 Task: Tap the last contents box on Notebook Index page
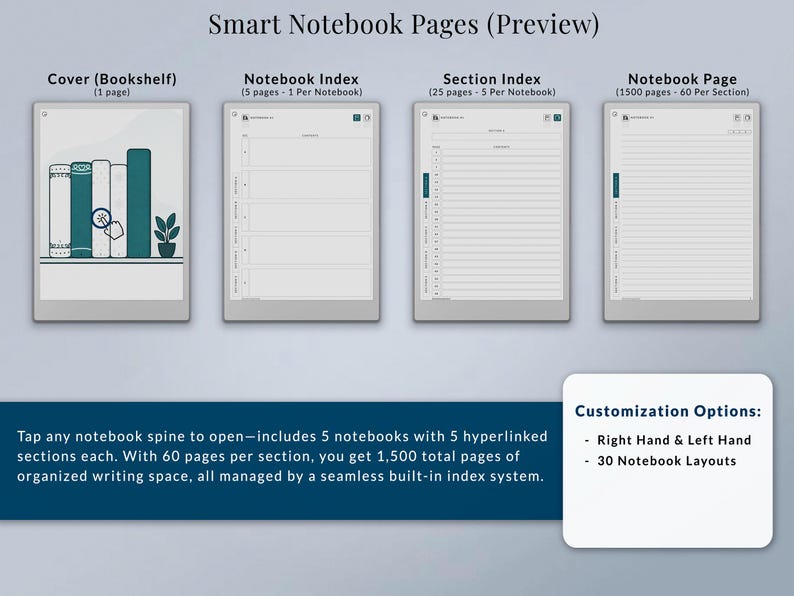tap(309, 283)
